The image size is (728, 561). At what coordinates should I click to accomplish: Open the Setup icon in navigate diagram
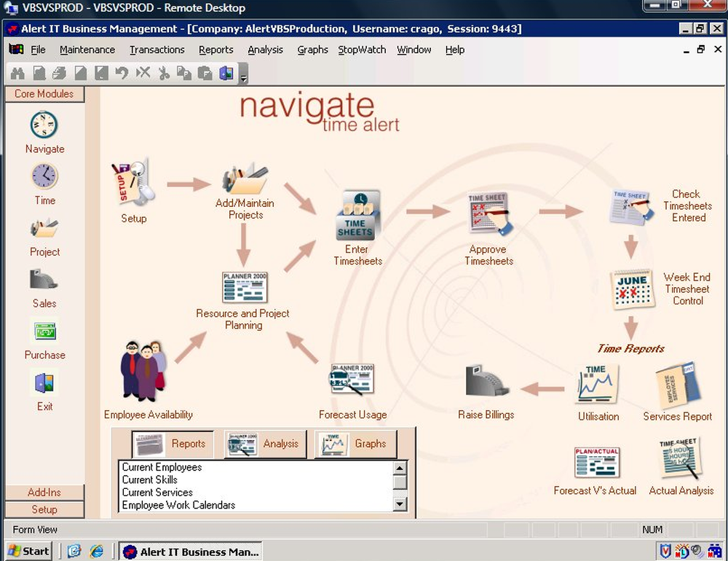[133, 182]
